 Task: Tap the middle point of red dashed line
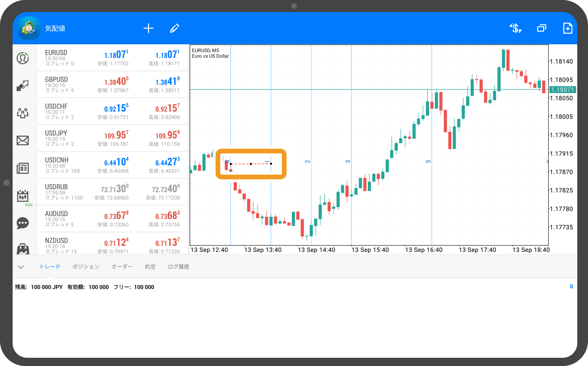point(251,164)
